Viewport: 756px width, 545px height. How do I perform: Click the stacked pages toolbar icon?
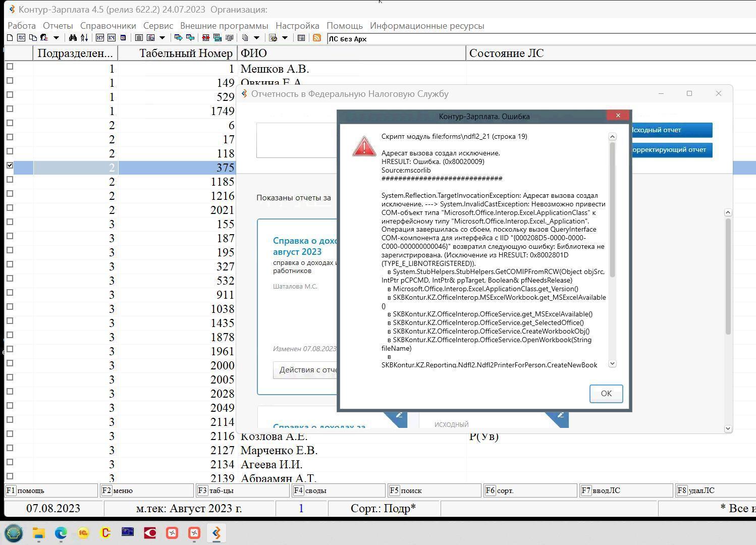point(245,38)
